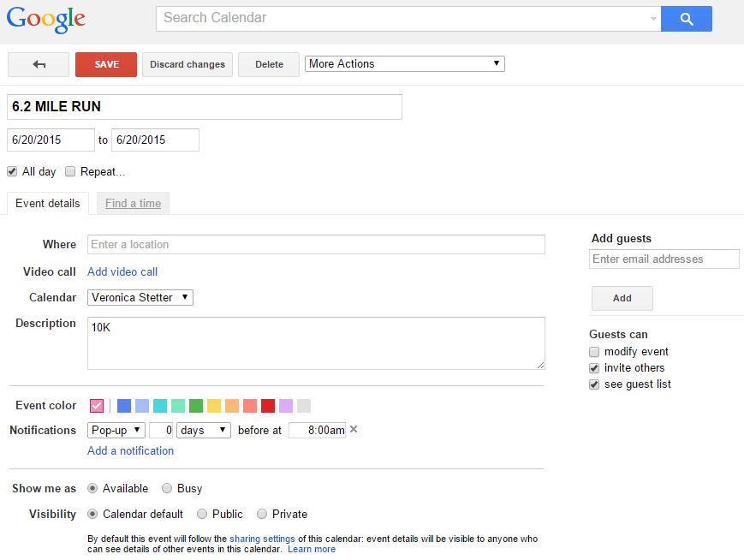Set visibility to Private
This screenshot has height=560, width=744.
point(262,514)
